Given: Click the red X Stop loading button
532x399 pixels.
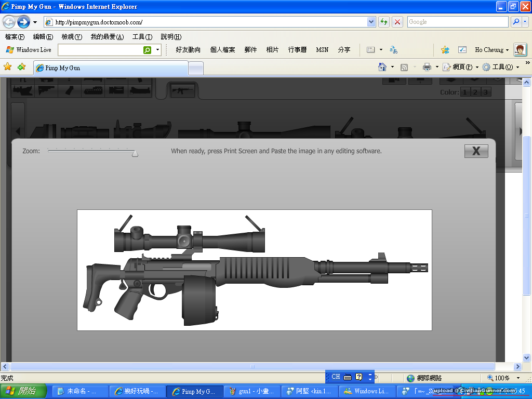Looking at the screenshot, I should tap(397, 22).
